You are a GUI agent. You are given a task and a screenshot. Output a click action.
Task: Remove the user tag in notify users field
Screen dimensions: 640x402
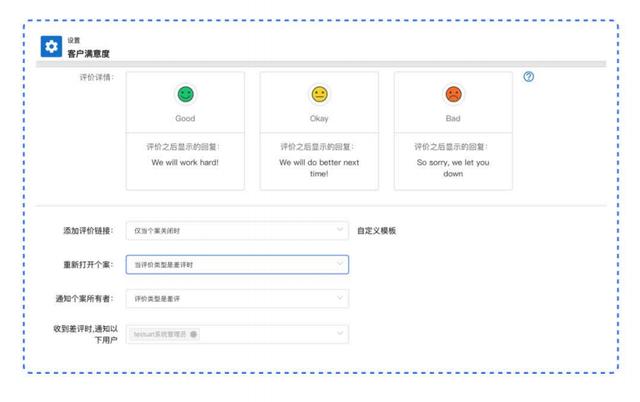pos(193,334)
